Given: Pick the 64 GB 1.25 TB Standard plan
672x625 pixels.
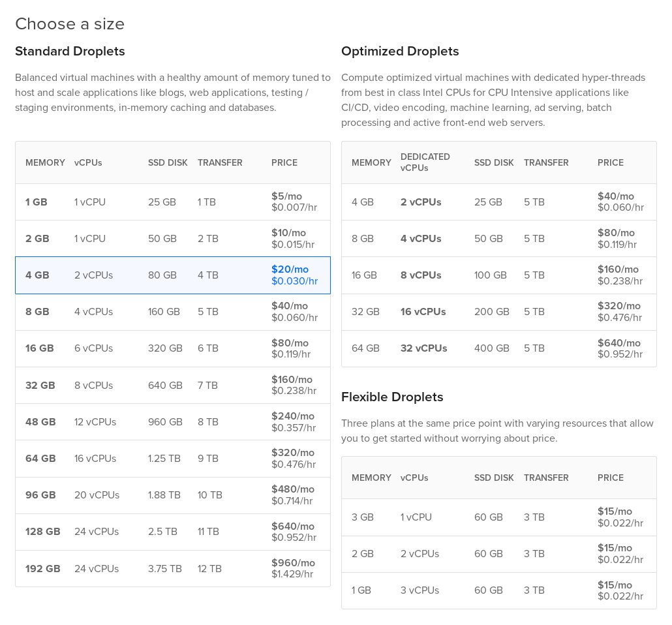Looking at the screenshot, I should pos(173,459).
